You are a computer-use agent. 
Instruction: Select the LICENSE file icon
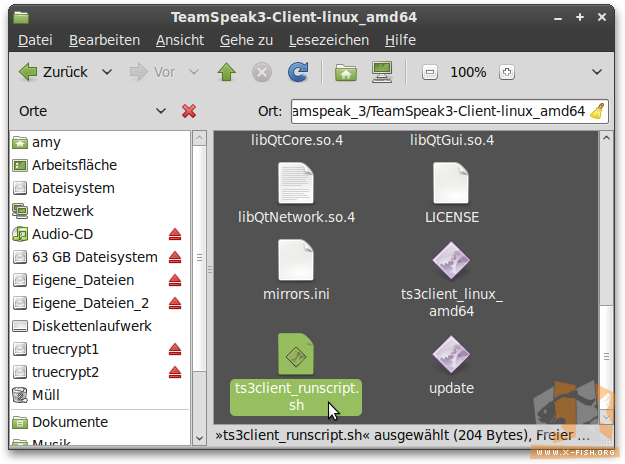(451, 183)
